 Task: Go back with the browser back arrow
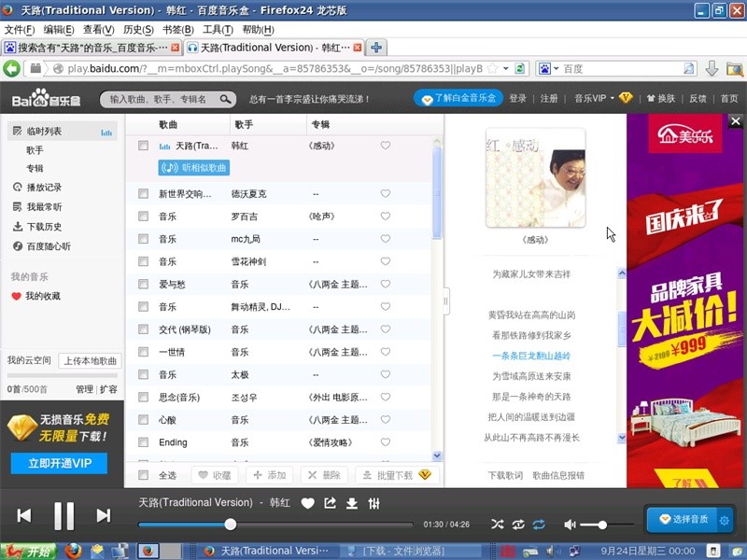coord(11,68)
